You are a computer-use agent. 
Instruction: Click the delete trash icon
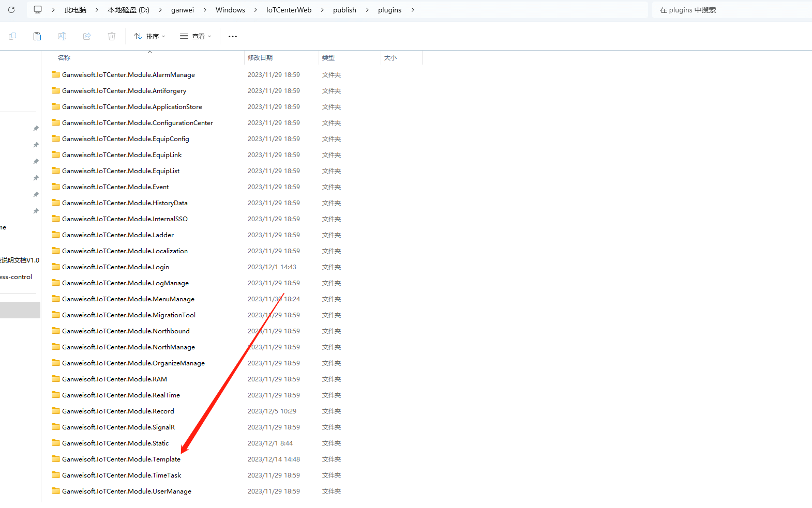click(x=112, y=36)
